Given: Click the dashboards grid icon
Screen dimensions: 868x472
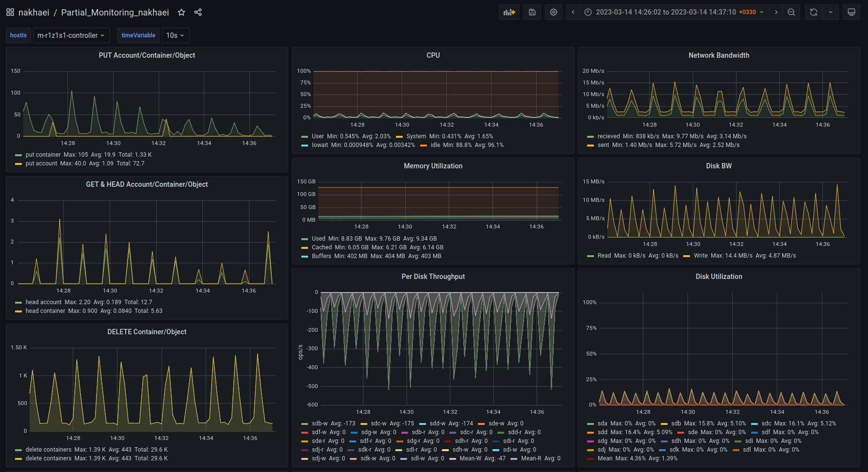Looking at the screenshot, I should pyautogui.click(x=10, y=12).
